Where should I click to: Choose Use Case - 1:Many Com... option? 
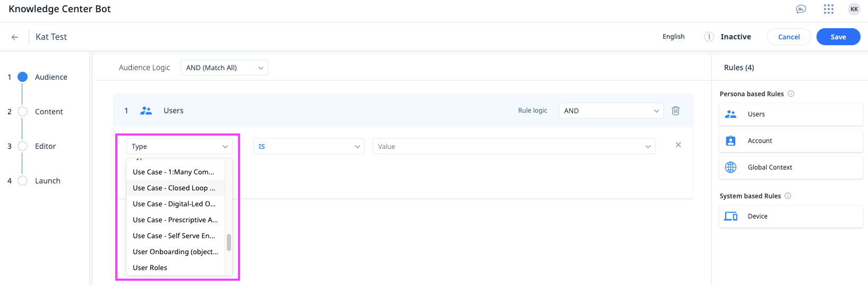click(176, 172)
